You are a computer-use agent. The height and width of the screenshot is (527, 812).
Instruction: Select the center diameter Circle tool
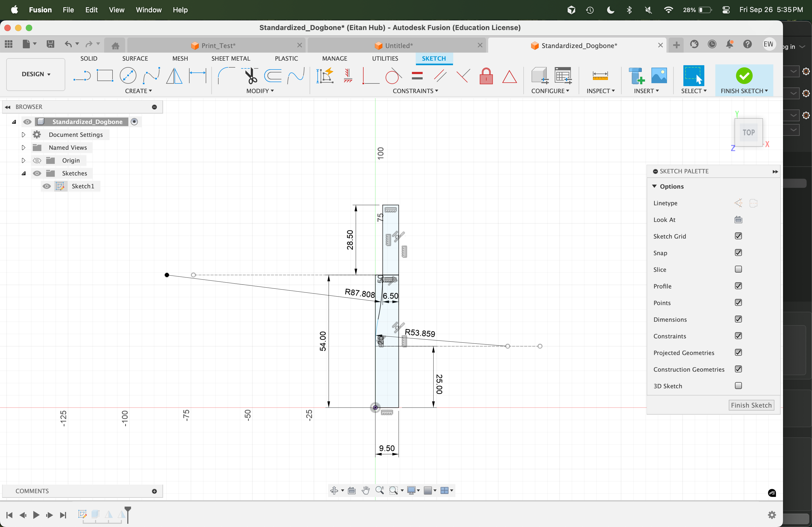tap(128, 75)
